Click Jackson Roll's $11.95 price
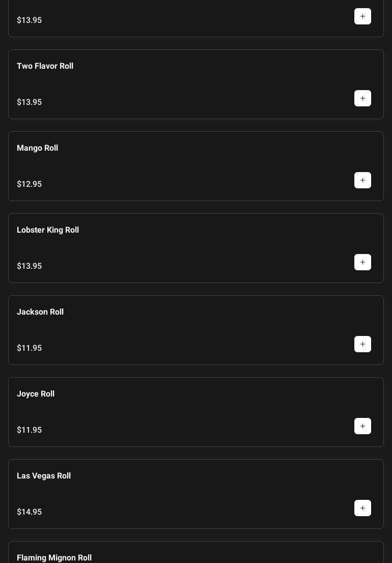The width and height of the screenshot is (392, 563). (30, 348)
